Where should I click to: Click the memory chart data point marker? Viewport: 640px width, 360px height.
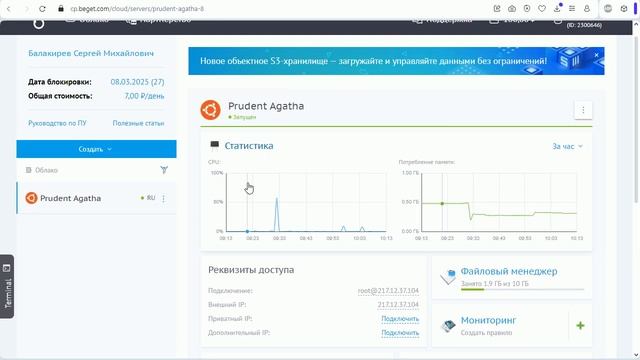(x=442, y=203)
